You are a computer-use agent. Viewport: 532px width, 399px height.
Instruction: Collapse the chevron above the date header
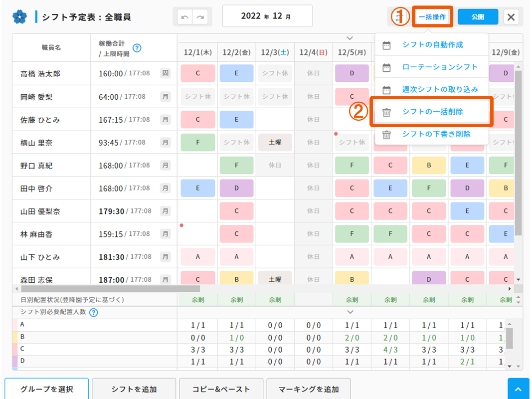point(350,38)
